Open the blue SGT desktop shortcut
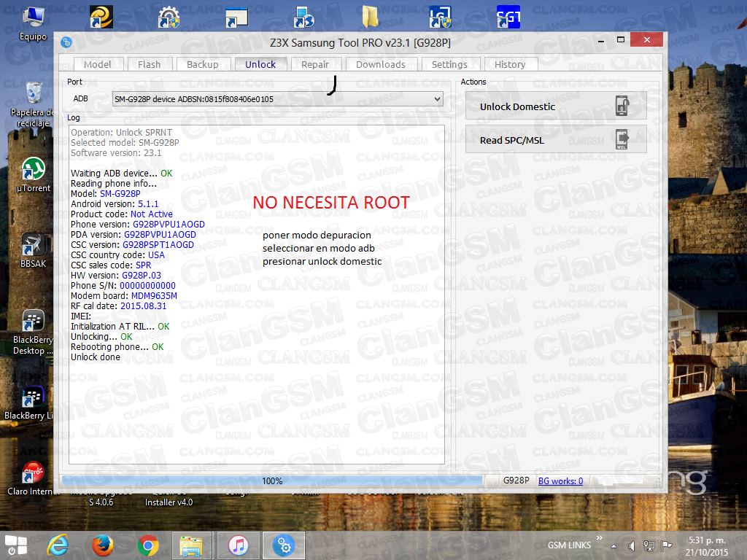The width and height of the screenshot is (747, 560). click(508, 17)
